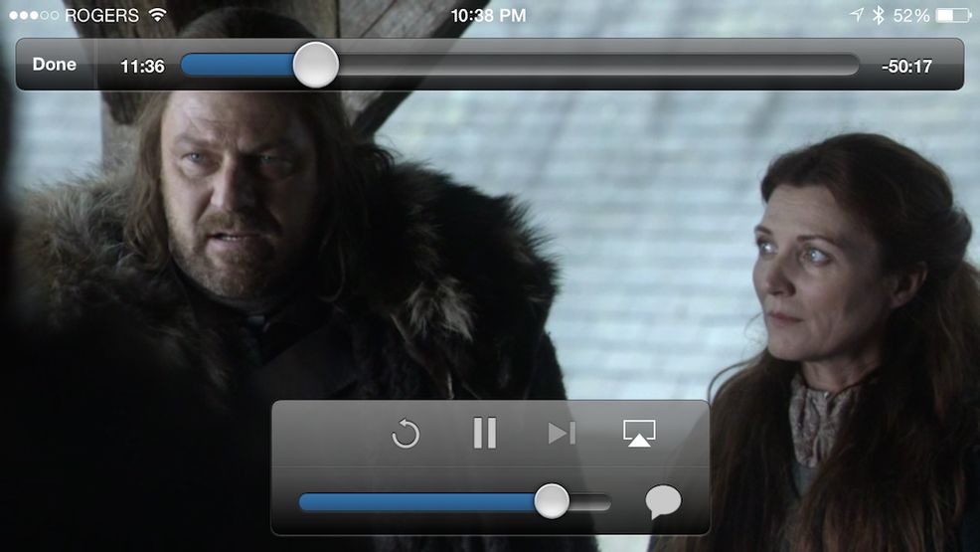
Task: Tap the ROGERS carrier label
Action: coord(101,15)
